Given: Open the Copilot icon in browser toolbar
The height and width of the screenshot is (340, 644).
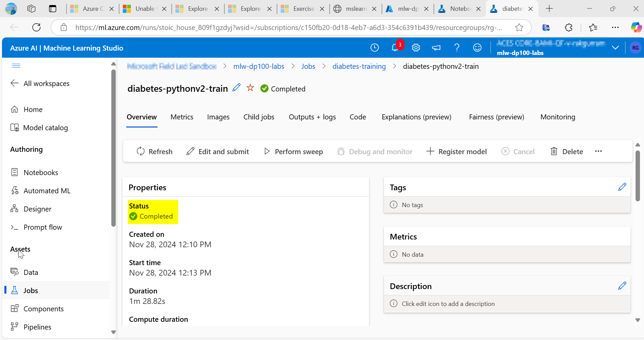Looking at the screenshot, I should 636,27.
